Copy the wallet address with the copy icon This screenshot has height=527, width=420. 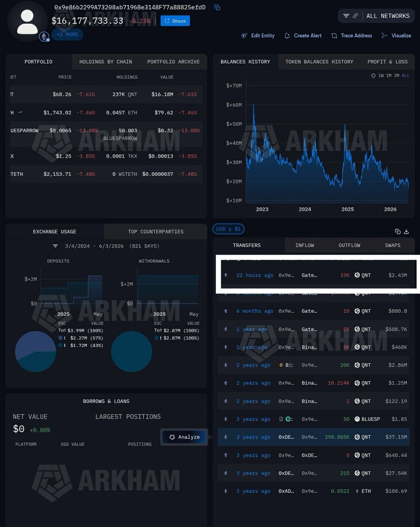pyautogui.click(x=217, y=7)
